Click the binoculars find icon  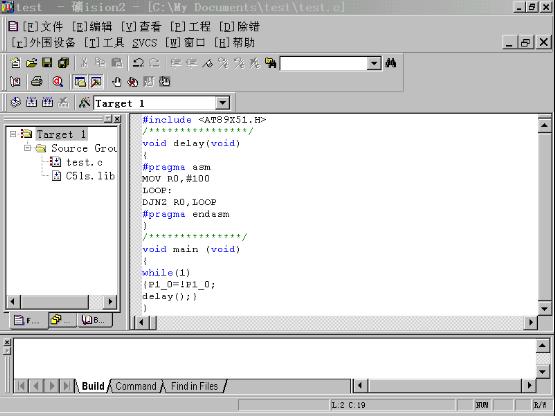point(391,63)
